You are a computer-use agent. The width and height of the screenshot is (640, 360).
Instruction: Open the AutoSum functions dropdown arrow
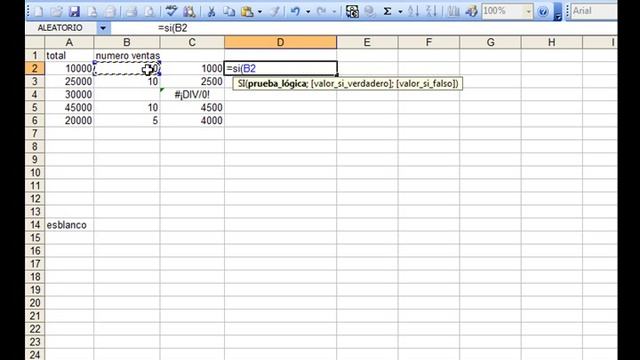[x=400, y=11]
